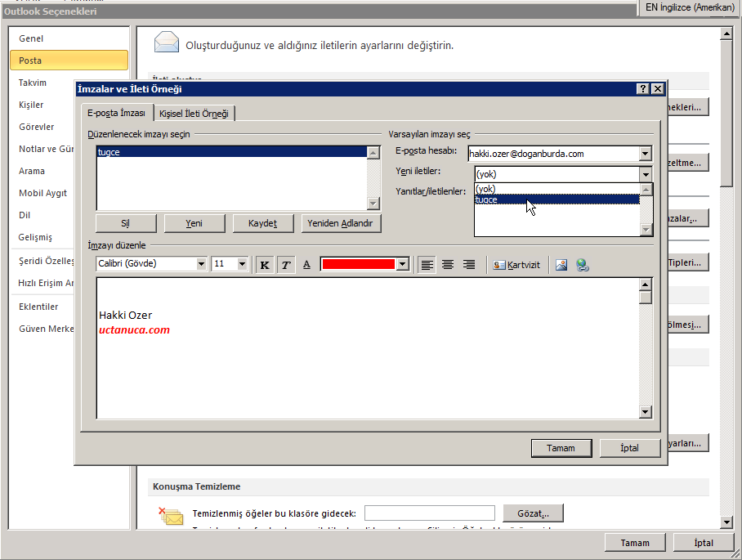Open the font color dropdown arrow
Viewport: 742px width, 560px height.
click(403, 264)
